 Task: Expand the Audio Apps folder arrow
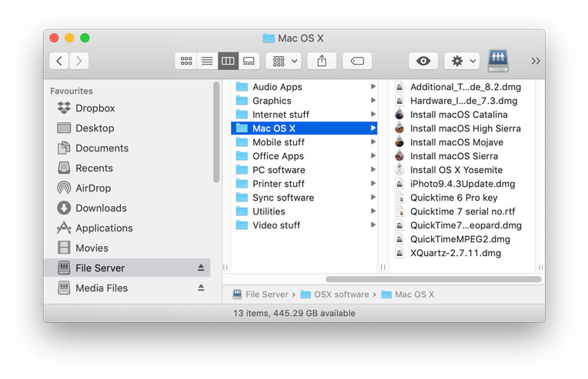click(x=373, y=87)
